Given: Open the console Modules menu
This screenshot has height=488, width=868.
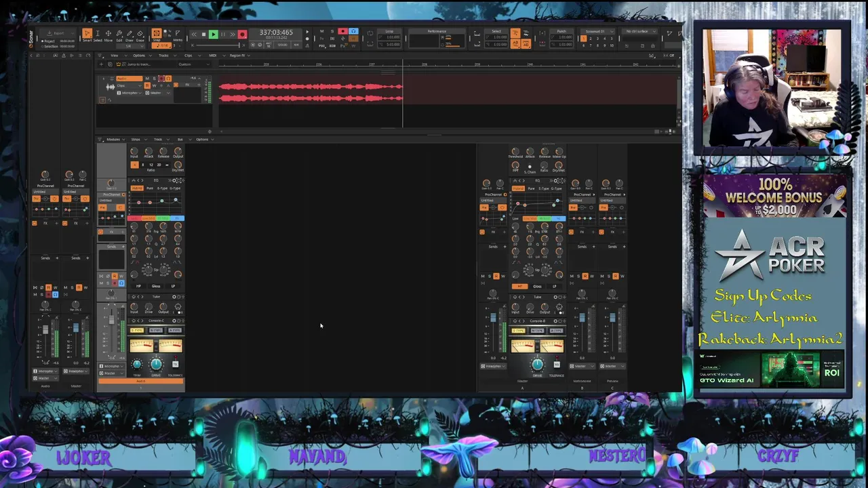Looking at the screenshot, I should 115,140.
